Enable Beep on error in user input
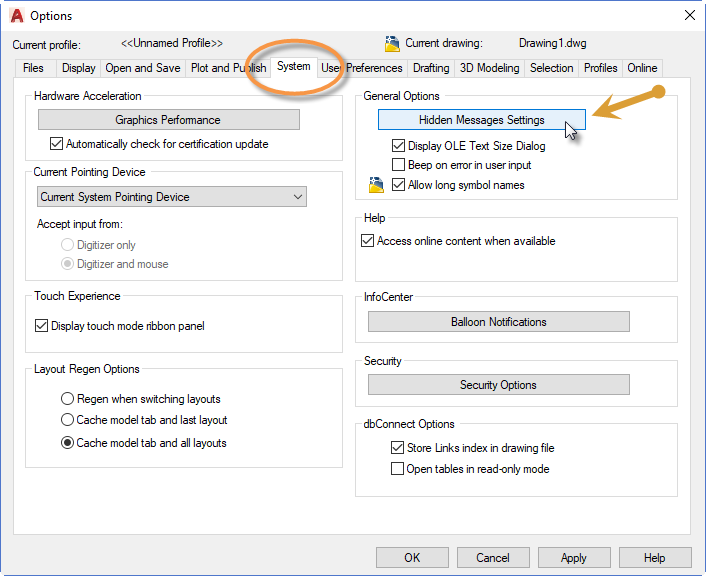 tap(399, 165)
